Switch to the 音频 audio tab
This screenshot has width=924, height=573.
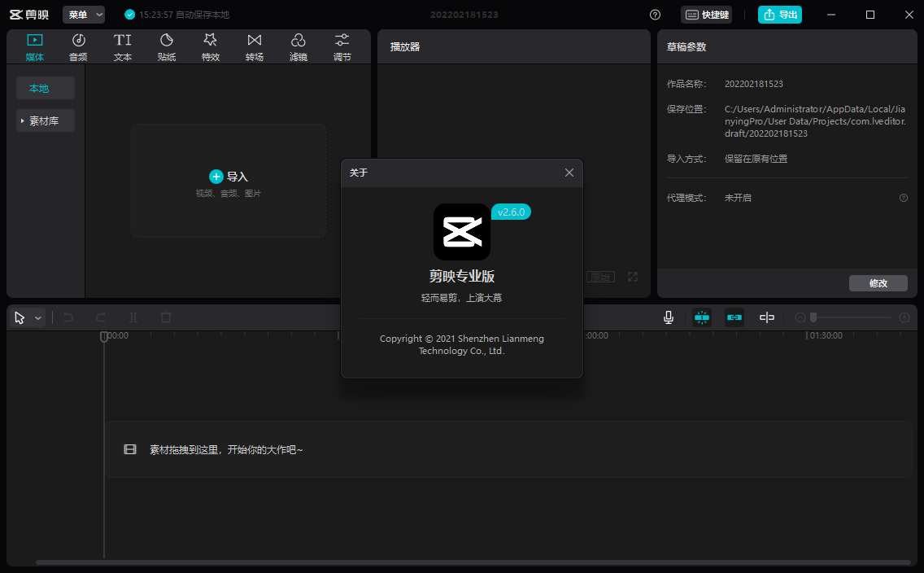78,47
